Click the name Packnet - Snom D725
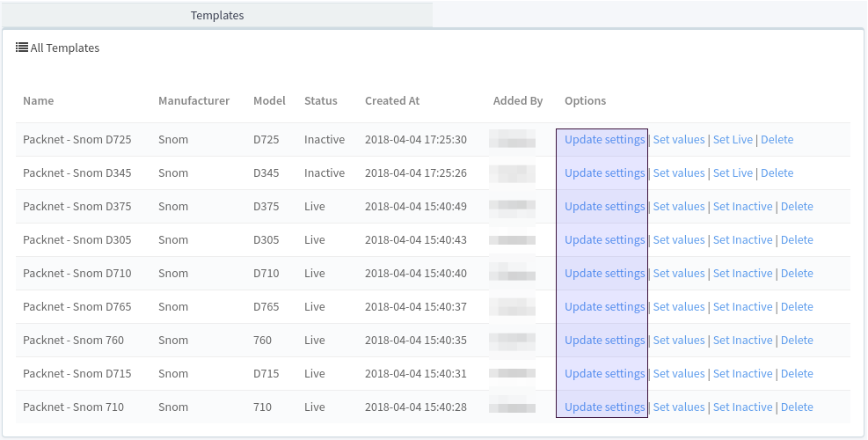 point(77,140)
